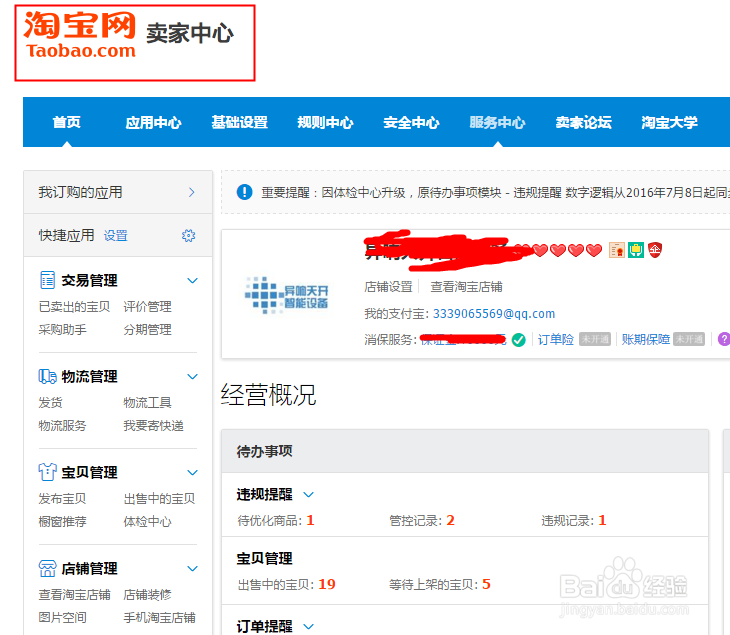
Task: Open 我要寄快递 link
Action: tap(154, 426)
